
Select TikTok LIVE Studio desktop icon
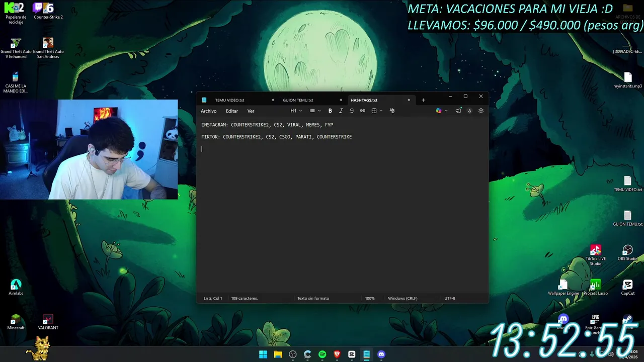point(595,255)
